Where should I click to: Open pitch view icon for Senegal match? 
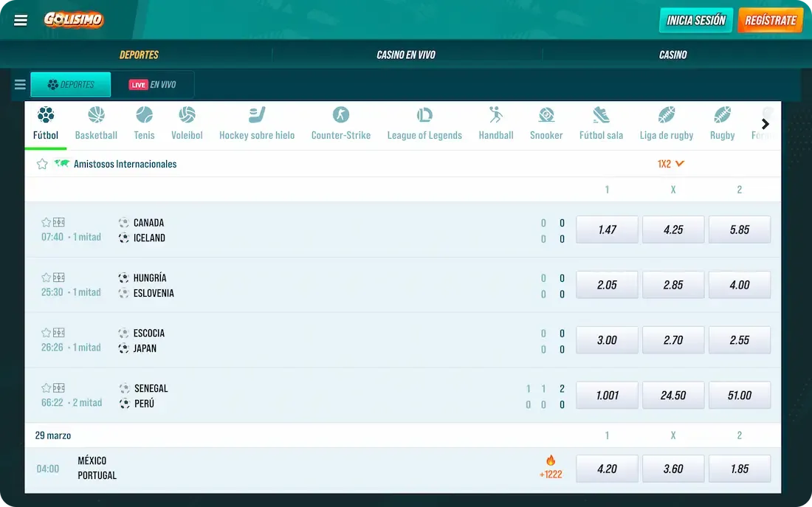coord(59,388)
